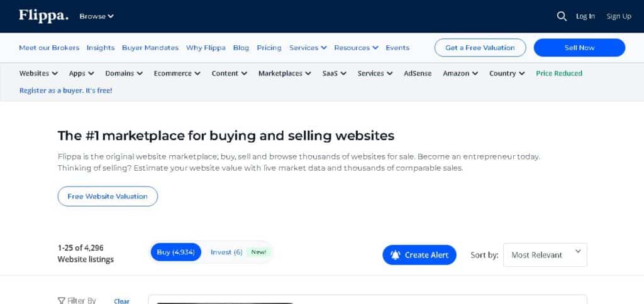Go to the Insights page

tap(101, 48)
